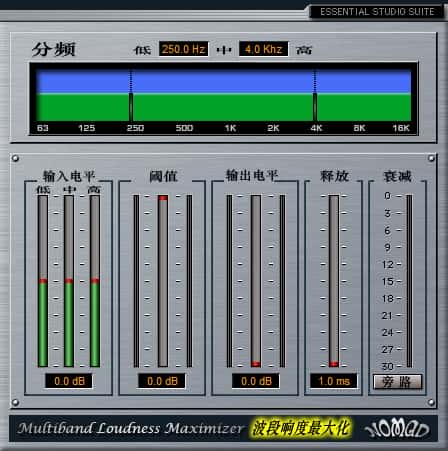Toggle the 旁路 bypass button
448x451 pixels.
point(397,382)
